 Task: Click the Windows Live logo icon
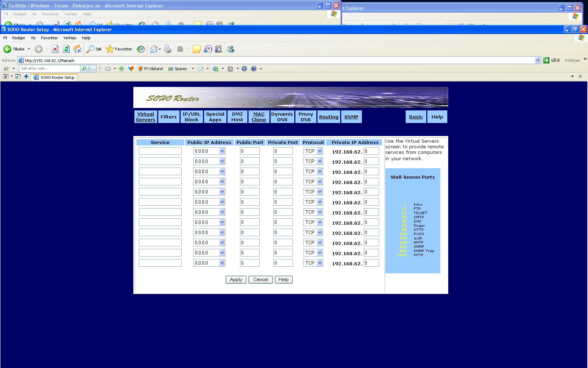(x=6, y=69)
